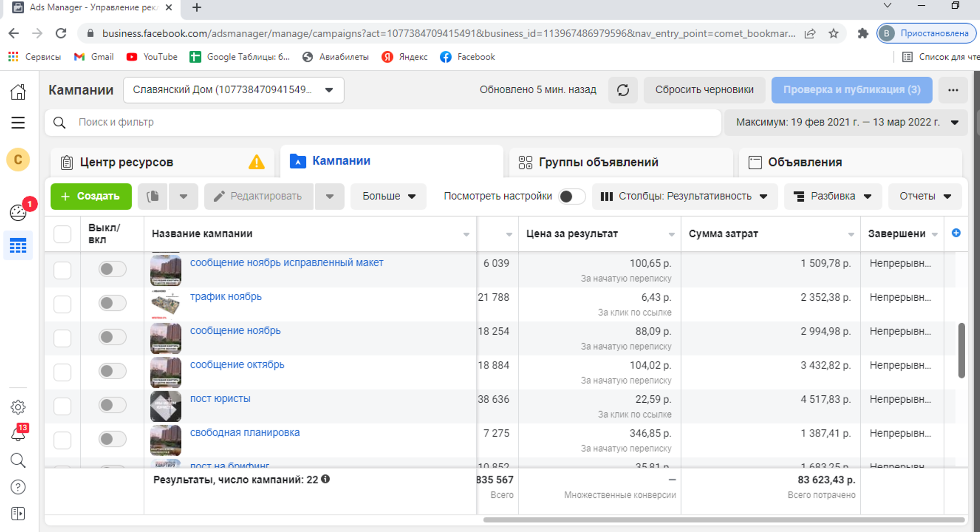Add a column with the plus icon
Image resolution: width=980 pixels, height=532 pixels.
pyautogui.click(x=956, y=233)
